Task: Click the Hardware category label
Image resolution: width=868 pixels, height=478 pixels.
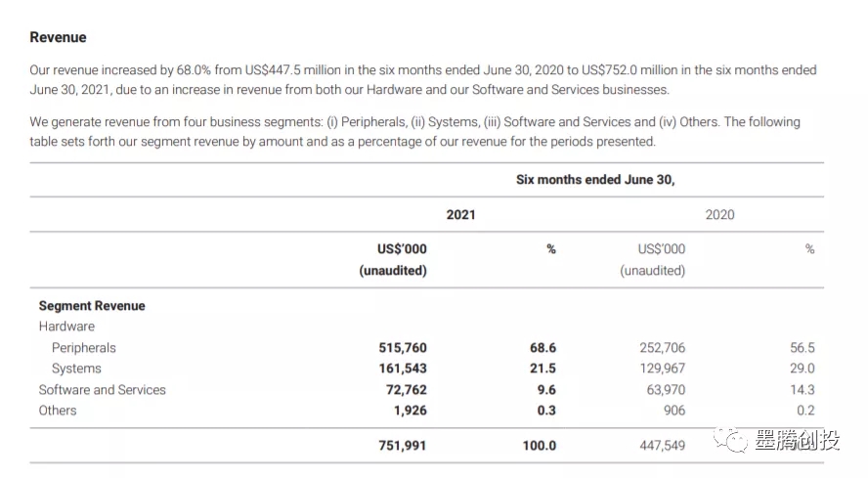Action: 66,326
